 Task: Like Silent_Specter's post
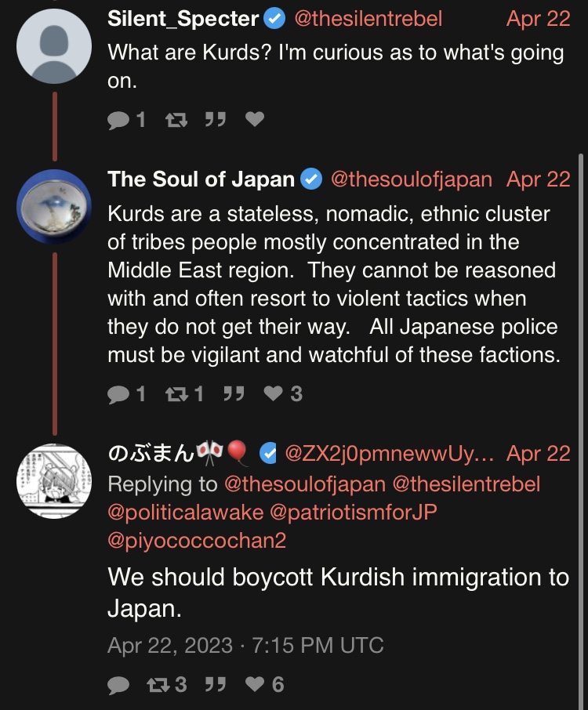click(255, 120)
